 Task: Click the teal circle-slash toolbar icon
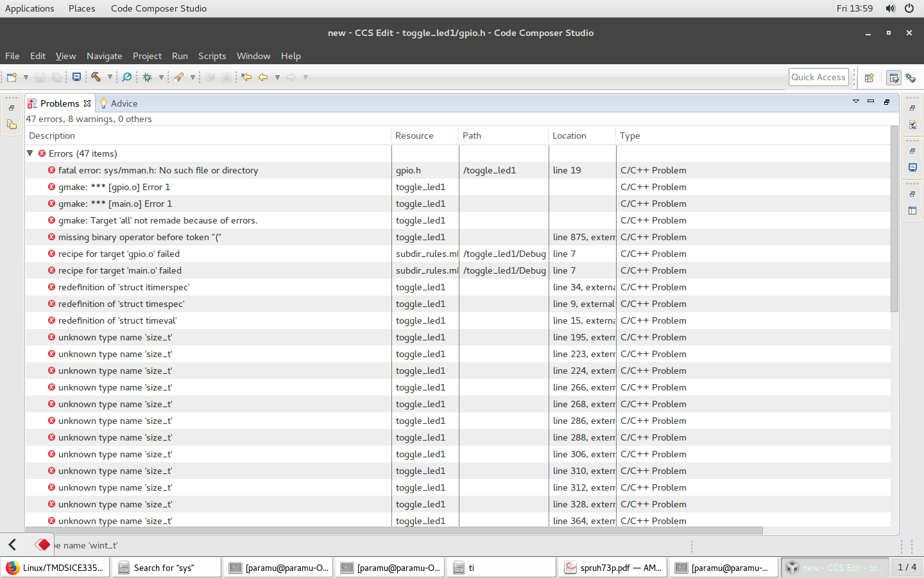127,77
